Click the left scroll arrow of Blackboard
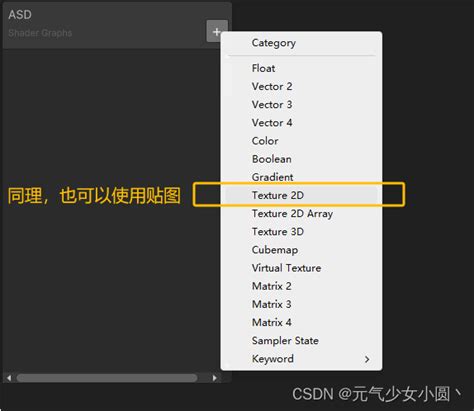474x411 pixels. click(x=9, y=378)
